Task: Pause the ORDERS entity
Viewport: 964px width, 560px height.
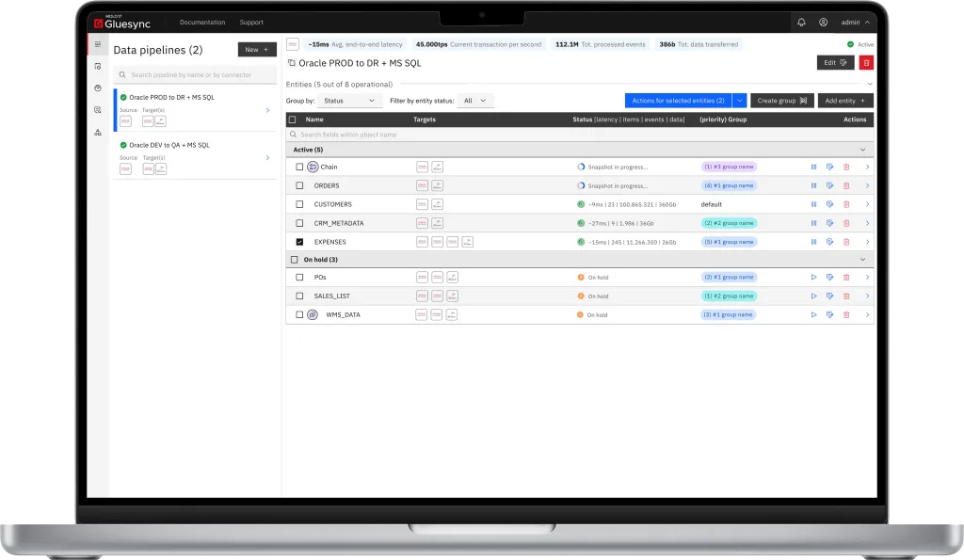Action: click(813, 185)
